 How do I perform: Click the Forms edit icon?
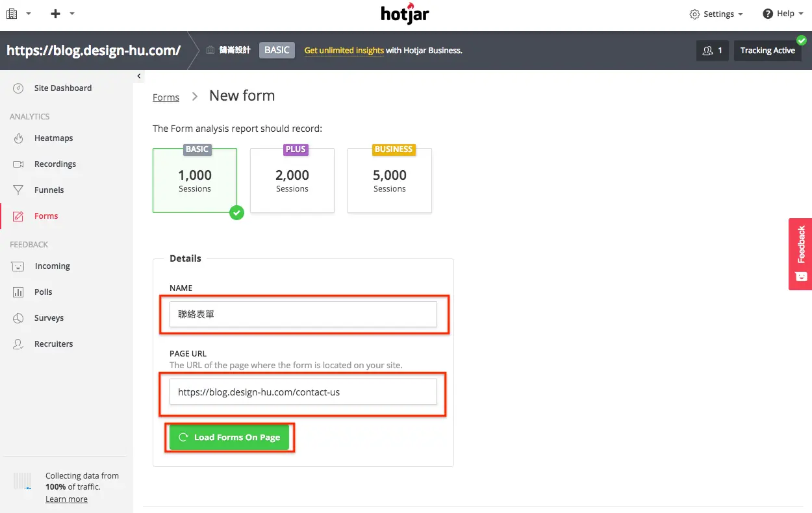tap(19, 216)
